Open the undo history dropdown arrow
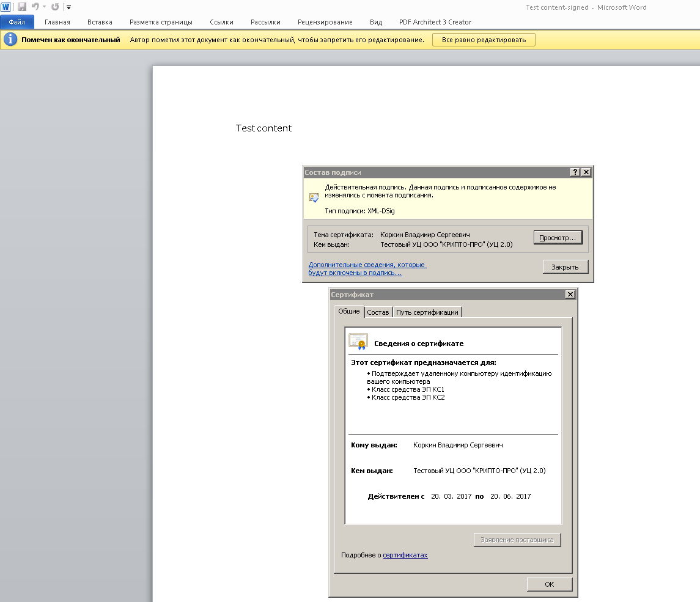 tap(44, 7)
